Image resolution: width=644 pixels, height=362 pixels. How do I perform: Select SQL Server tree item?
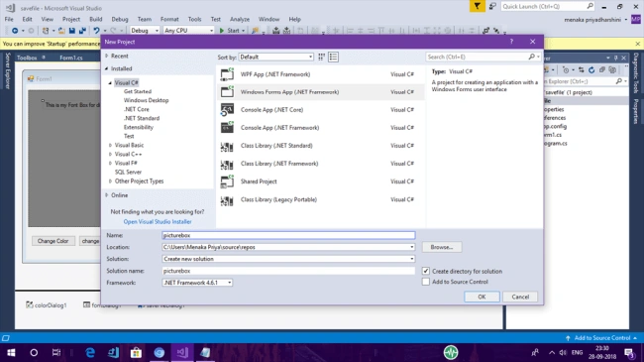(128, 173)
